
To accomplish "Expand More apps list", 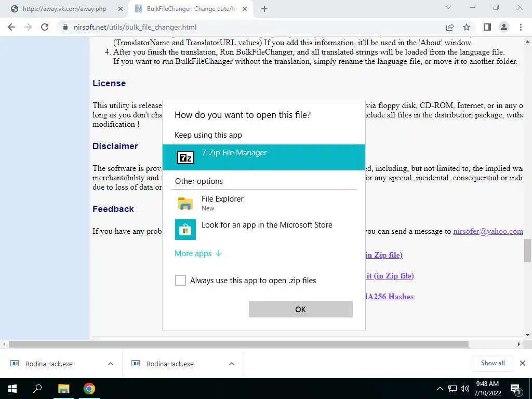I will coord(198,254).
